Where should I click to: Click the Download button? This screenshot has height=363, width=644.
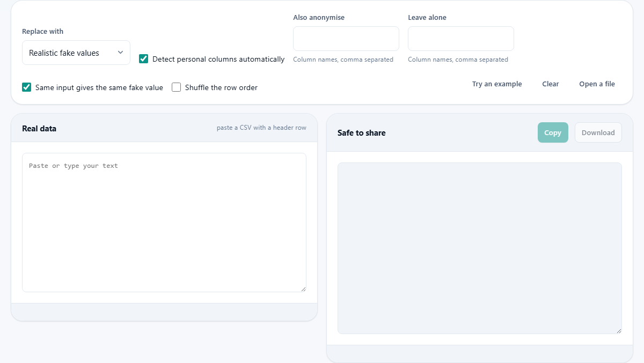[598, 132]
